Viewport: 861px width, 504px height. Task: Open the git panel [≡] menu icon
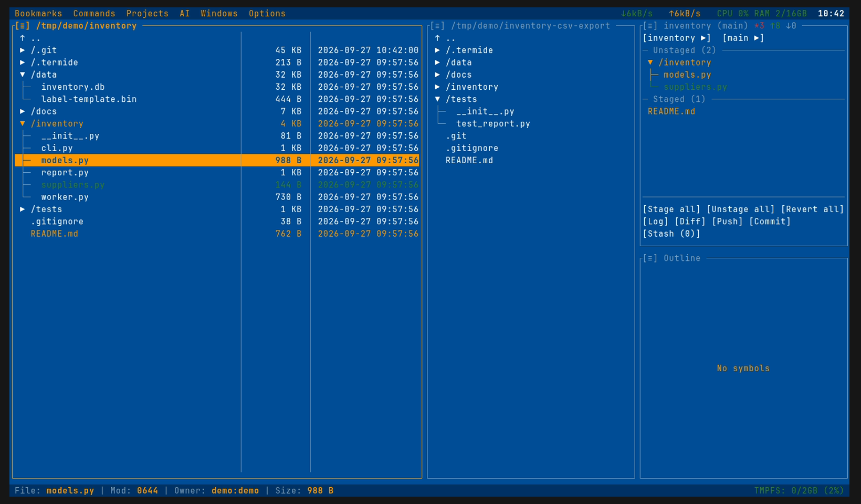(x=650, y=26)
